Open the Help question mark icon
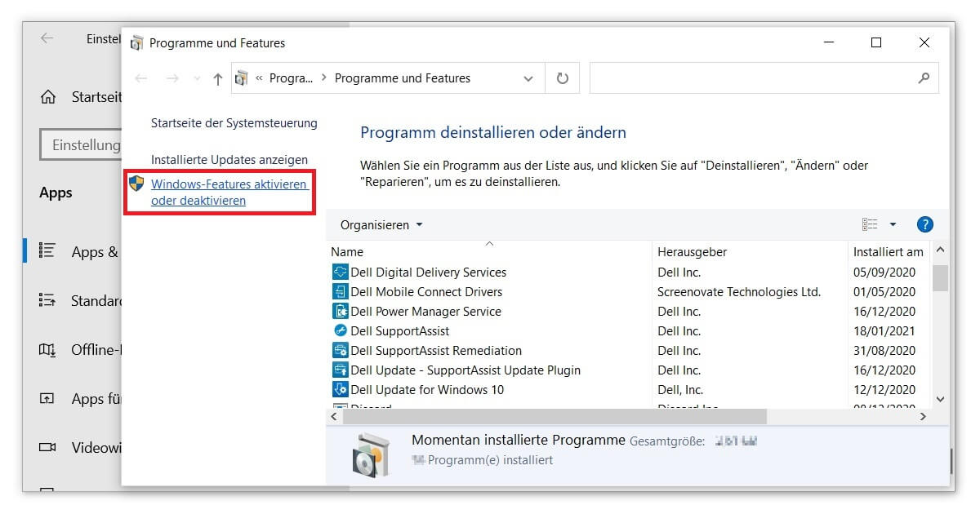This screenshot has height=514, width=980. (924, 224)
